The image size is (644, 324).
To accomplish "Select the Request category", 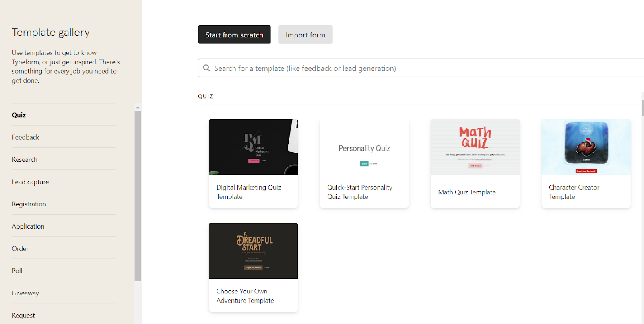I will [x=23, y=316].
